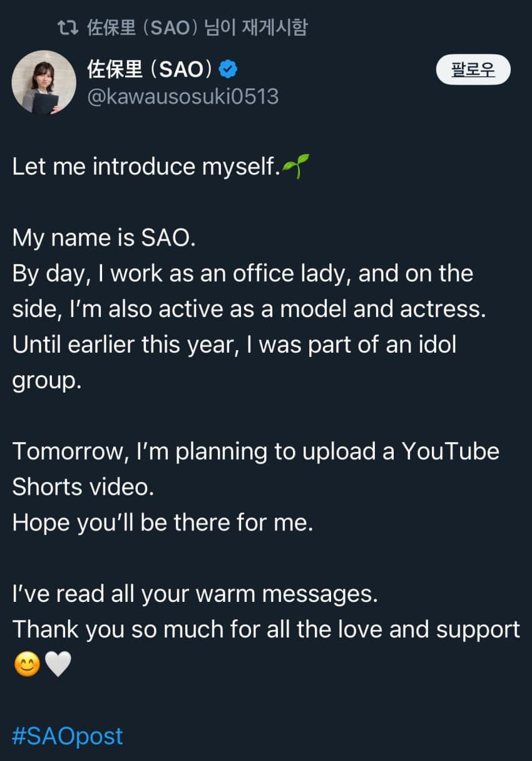
Task: Click the smiling face emoji
Action: 27,665
